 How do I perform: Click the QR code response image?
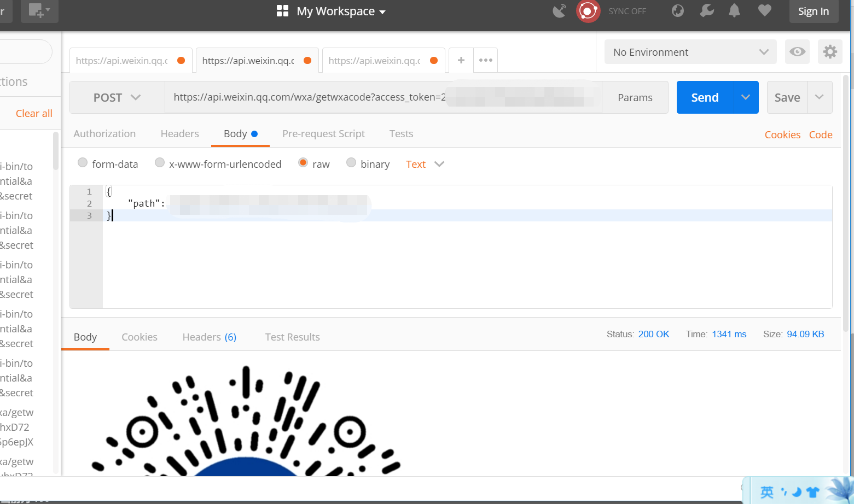click(x=246, y=420)
